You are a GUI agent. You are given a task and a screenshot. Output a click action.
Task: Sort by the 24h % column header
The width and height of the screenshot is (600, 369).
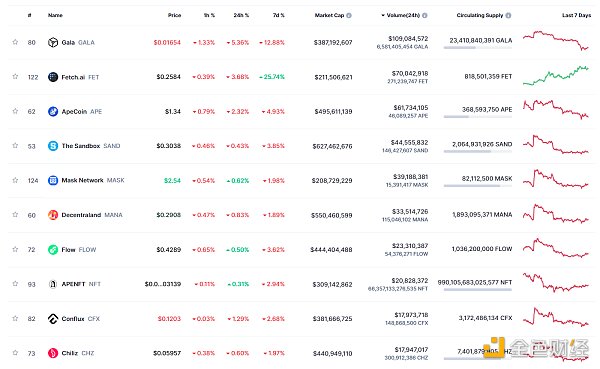point(241,15)
